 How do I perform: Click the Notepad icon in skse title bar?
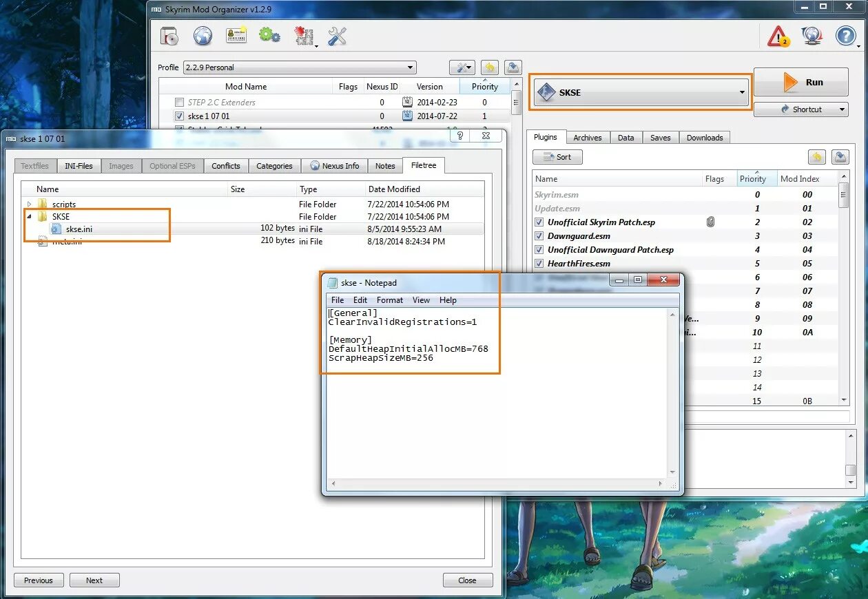pyautogui.click(x=333, y=282)
